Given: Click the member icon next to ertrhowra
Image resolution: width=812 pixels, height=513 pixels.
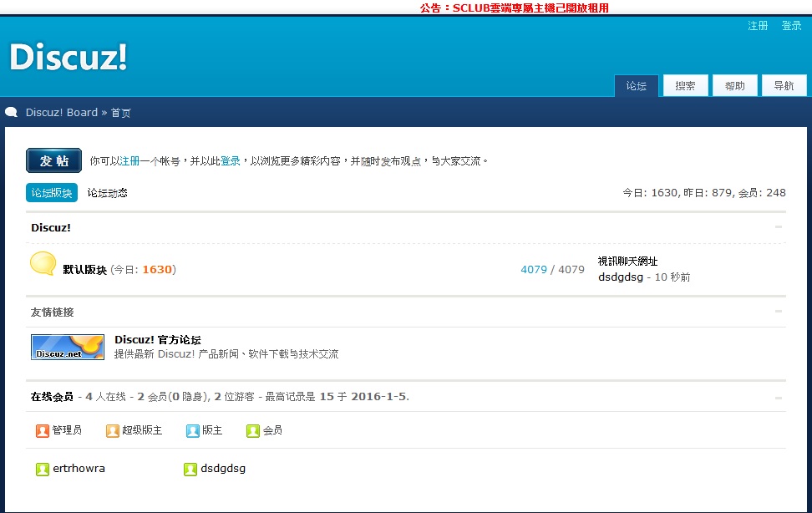Looking at the screenshot, I should [42, 469].
